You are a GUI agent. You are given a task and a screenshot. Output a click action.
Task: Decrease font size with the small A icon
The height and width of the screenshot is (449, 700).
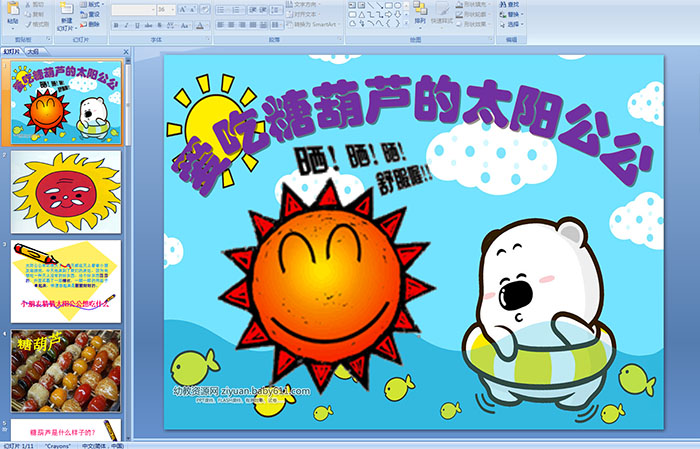193,9
